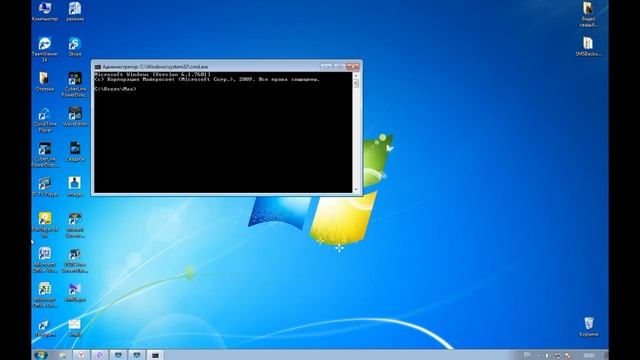Launch the AIMP player shortcut
The height and width of the screenshot is (360, 640).
pyautogui.click(x=75, y=292)
